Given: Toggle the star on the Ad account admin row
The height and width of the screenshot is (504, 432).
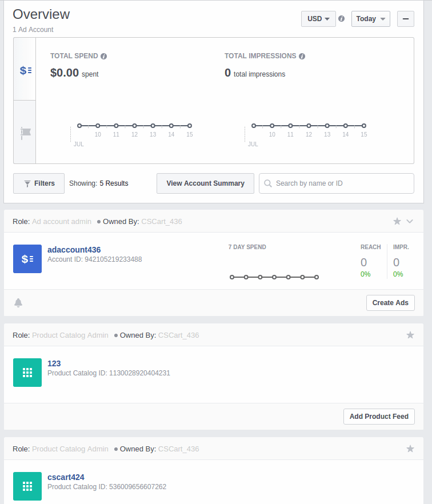Looking at the screenshot, I should pos(397,221).
